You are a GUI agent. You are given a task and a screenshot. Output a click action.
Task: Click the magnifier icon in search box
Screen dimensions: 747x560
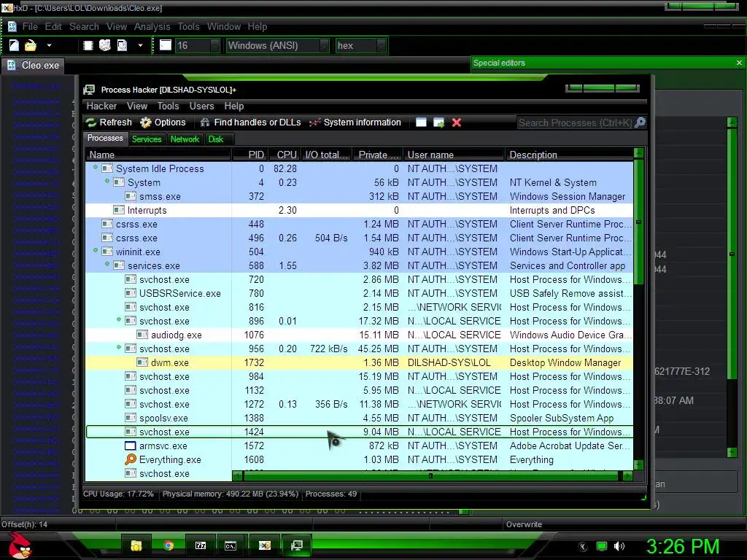(640, 122)
